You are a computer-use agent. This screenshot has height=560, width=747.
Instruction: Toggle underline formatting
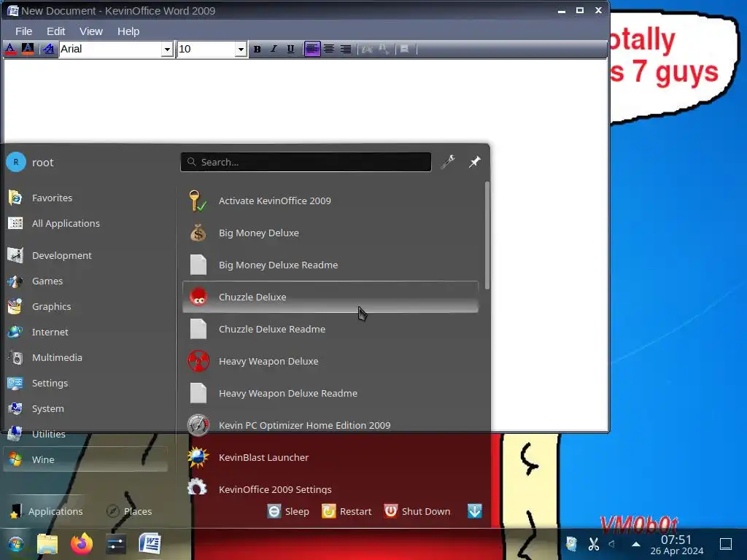[x=290, y=49]
